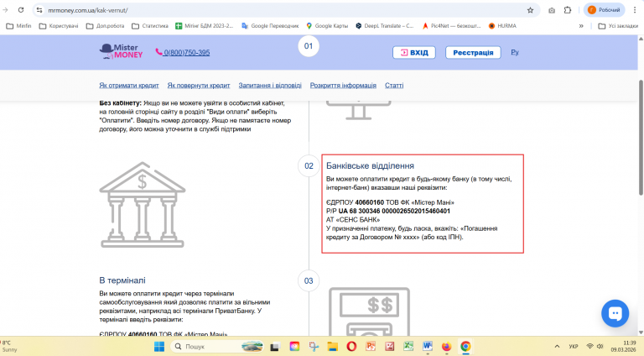
Task: Show hidden system tray icons
Action: [x=557, y=347]
